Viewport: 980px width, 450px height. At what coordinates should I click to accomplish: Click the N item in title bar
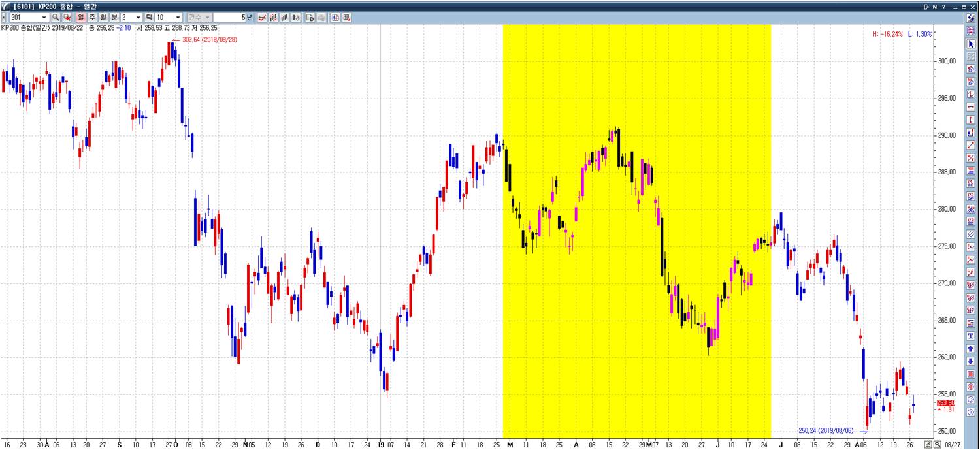click(935, 7)
